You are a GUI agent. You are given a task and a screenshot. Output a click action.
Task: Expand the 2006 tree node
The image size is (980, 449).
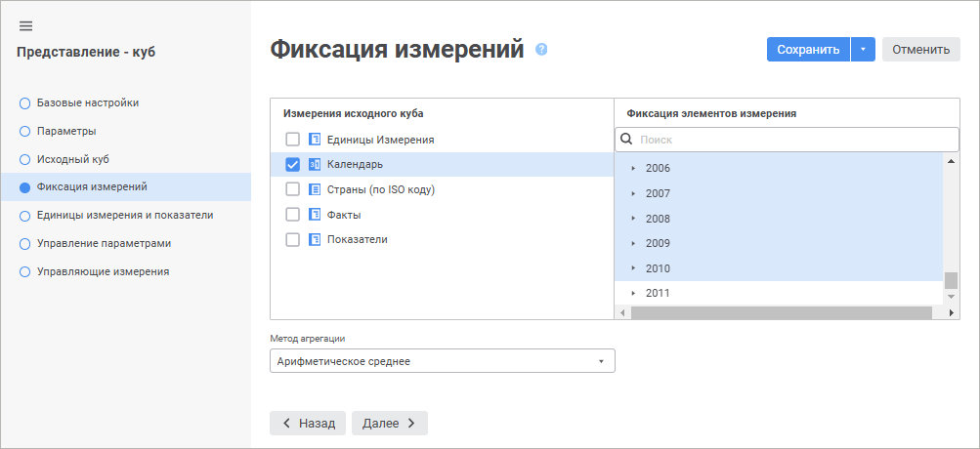(x=633, y=168)
